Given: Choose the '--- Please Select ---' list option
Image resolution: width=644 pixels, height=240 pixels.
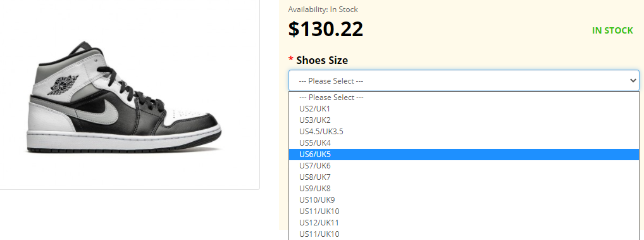Looking at the screenshot, I should click(464, 98).
